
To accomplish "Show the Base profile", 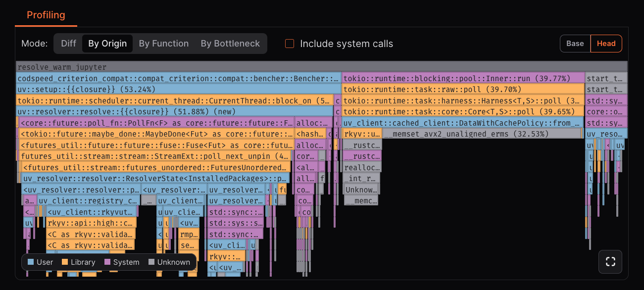I will tap(575, 44).
